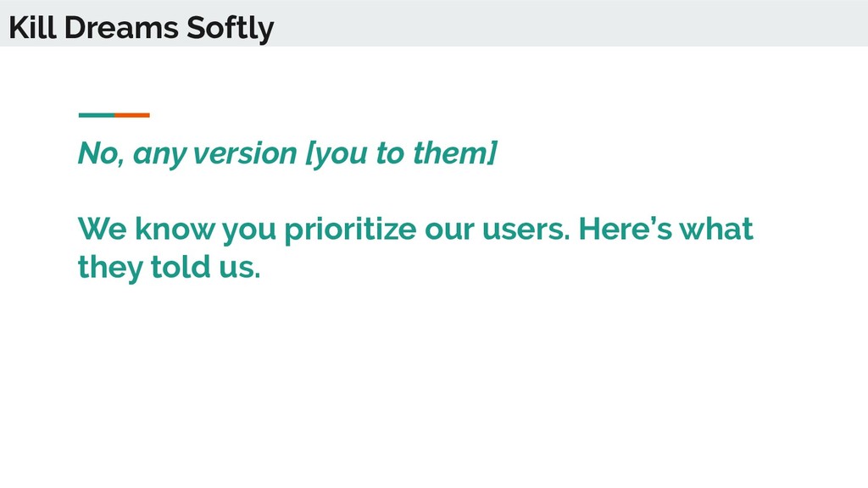Click the bracketed text [you to them]

402,152
